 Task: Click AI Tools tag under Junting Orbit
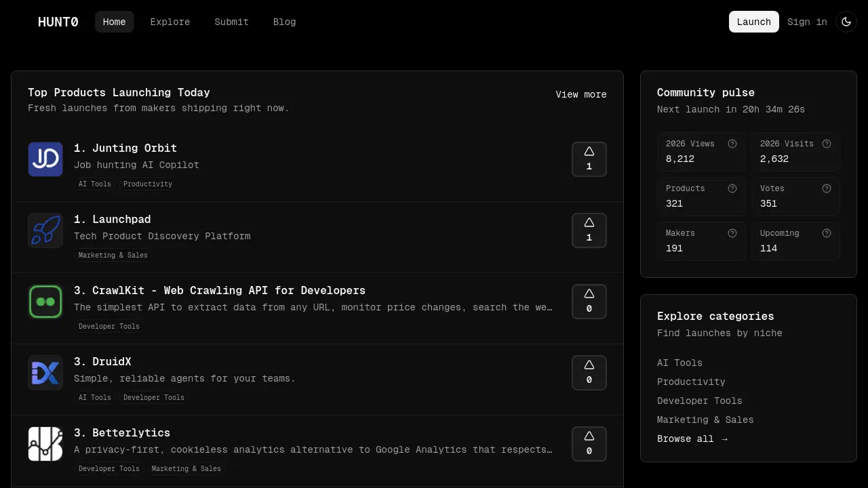pyautogui.click(x=95, y=184)
